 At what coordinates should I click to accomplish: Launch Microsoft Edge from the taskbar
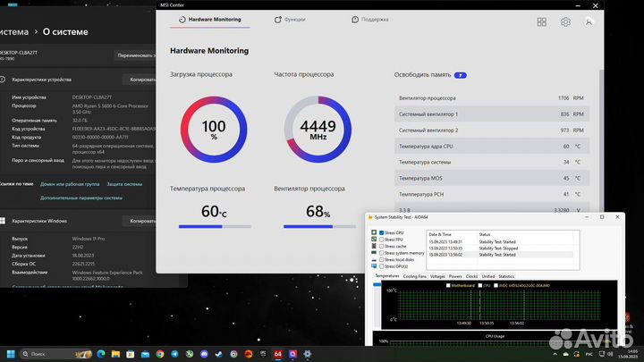[x=100, y=354]
